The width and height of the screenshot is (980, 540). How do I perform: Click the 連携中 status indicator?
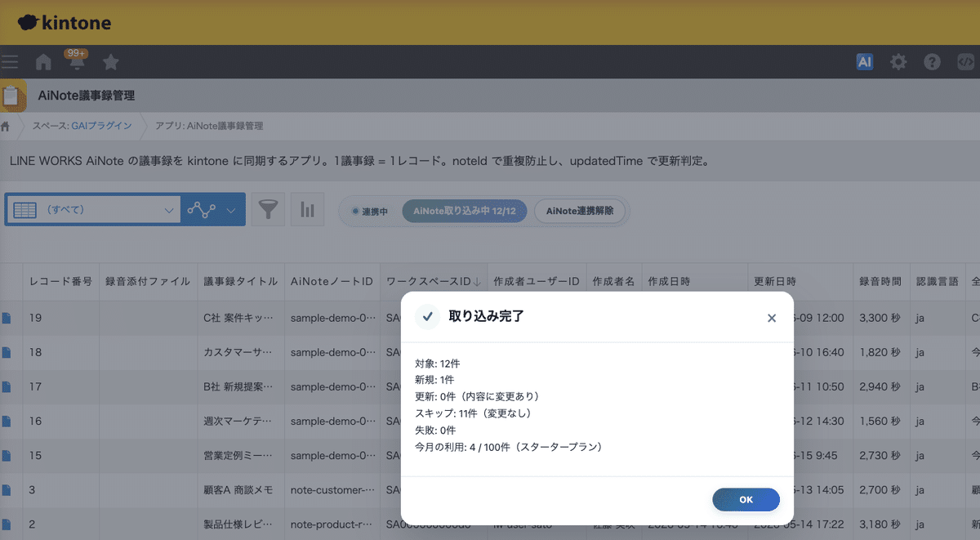point(370,212)
